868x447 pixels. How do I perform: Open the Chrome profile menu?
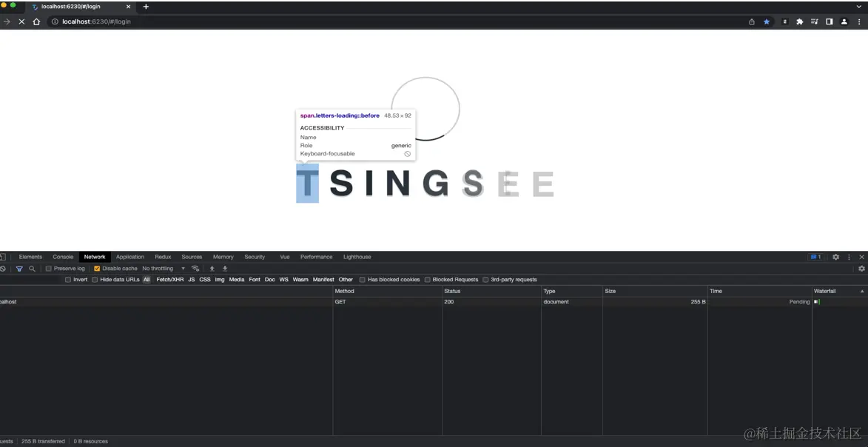click(844, 21)
